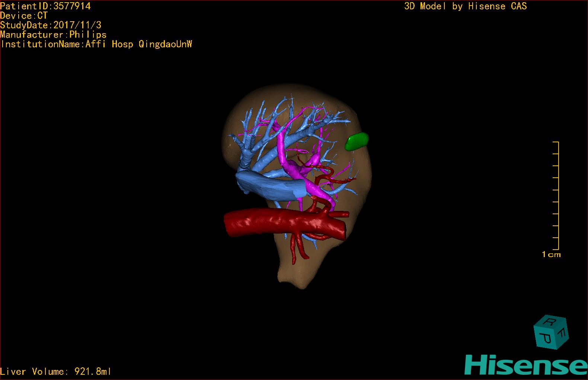Click StudyDate:2017/11/3 text
Image resolution: width=588 pixels, height=380 pixels.
[x=51, y=25]
